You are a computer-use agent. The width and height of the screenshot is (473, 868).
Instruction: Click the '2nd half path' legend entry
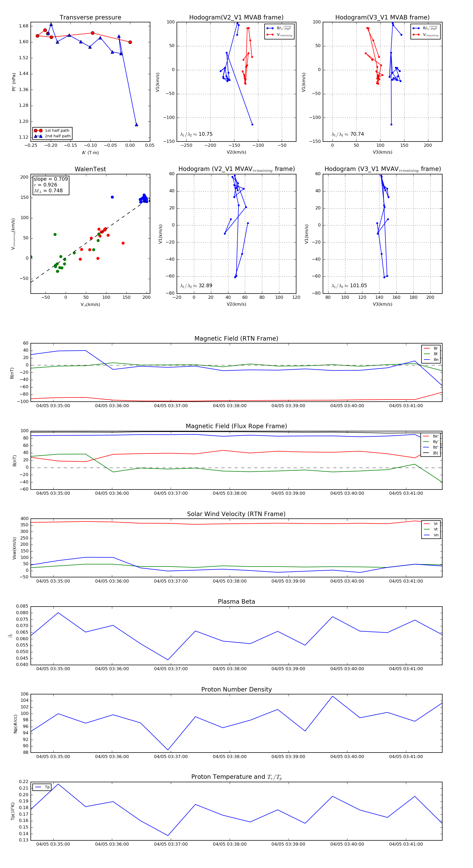(53, 136)
